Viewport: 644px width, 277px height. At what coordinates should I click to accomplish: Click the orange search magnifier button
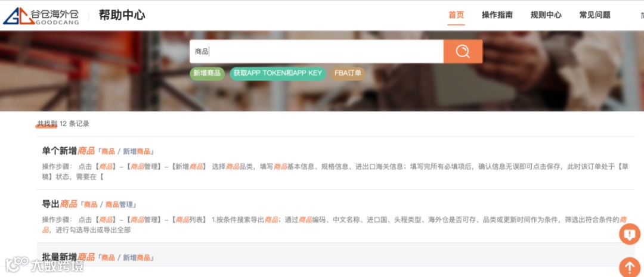click(x=463, y=51)
